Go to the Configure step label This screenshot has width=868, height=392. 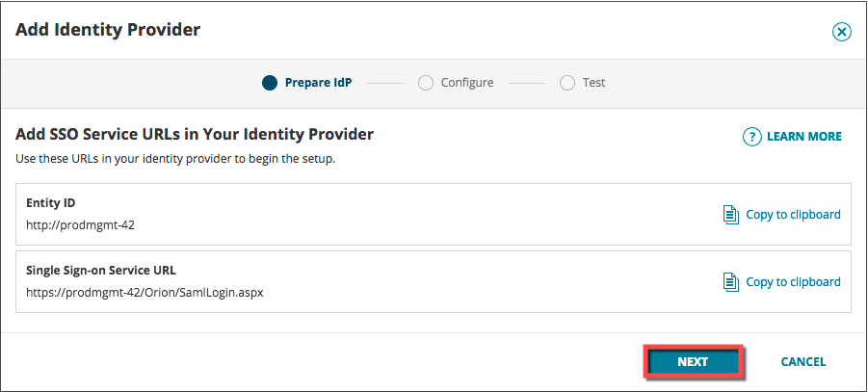pyautogui.click(x=467, y=83)
